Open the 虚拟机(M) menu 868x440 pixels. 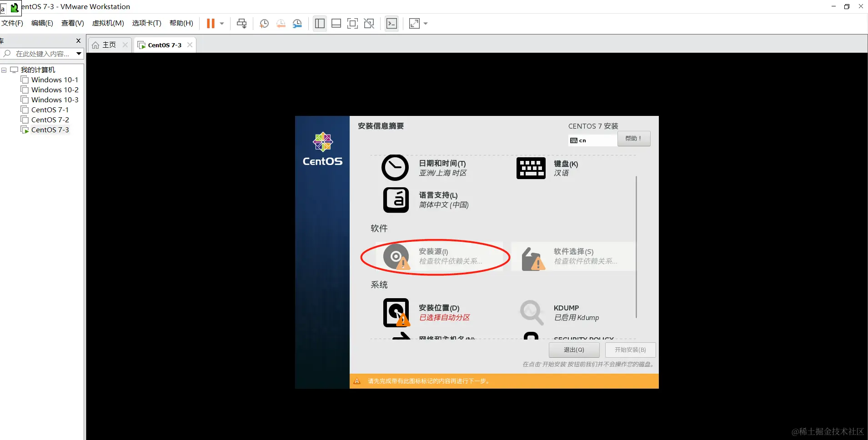coord(108,23)
